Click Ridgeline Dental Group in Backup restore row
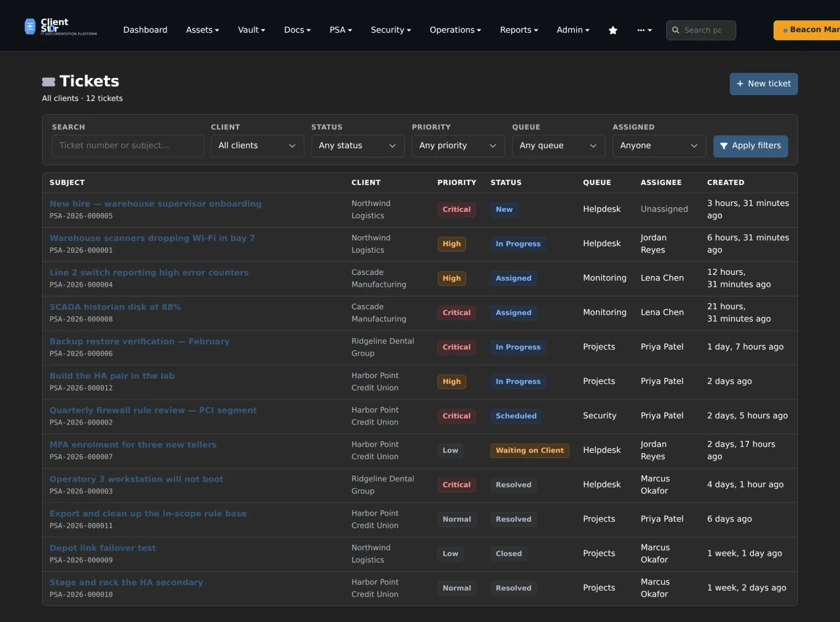840x622 pixels. pos(383,347)
